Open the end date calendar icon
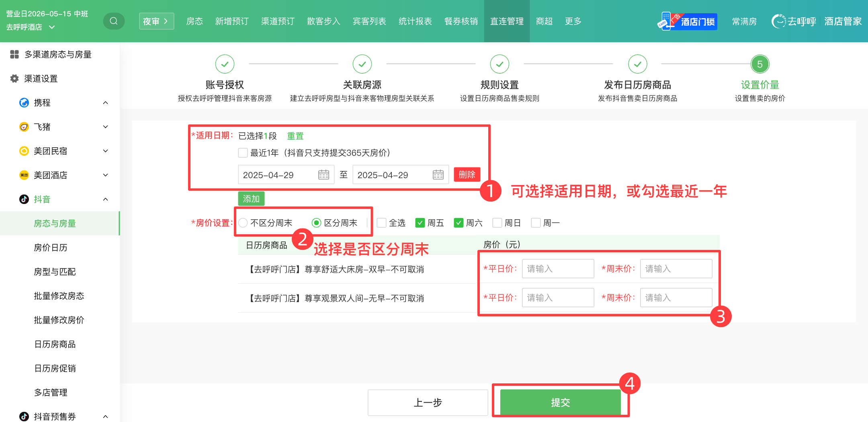This screenshot has height=422, width=868. coord(438,175)
